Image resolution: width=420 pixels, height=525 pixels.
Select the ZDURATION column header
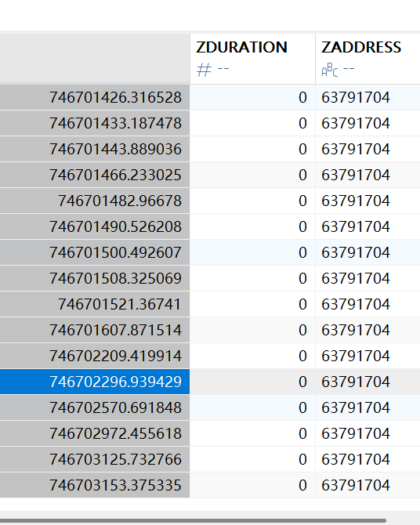click(252, 59)
